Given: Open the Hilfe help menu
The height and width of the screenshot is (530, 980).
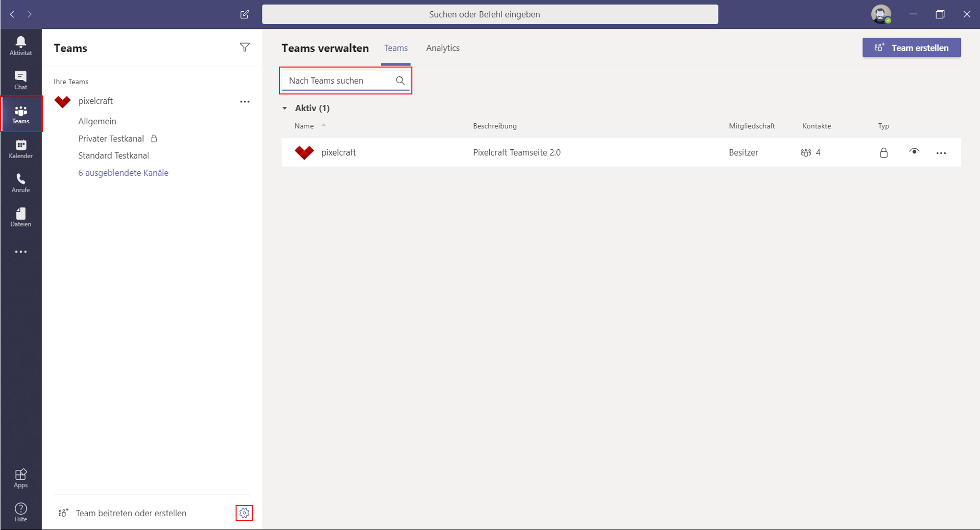Looking at the screenshot, I should tap(21, 512).
